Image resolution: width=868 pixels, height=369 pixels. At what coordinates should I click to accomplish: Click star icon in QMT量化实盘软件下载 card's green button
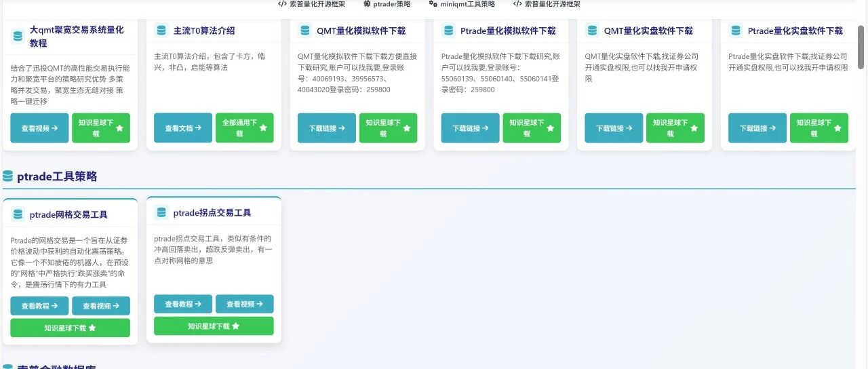tap(694, 128)
